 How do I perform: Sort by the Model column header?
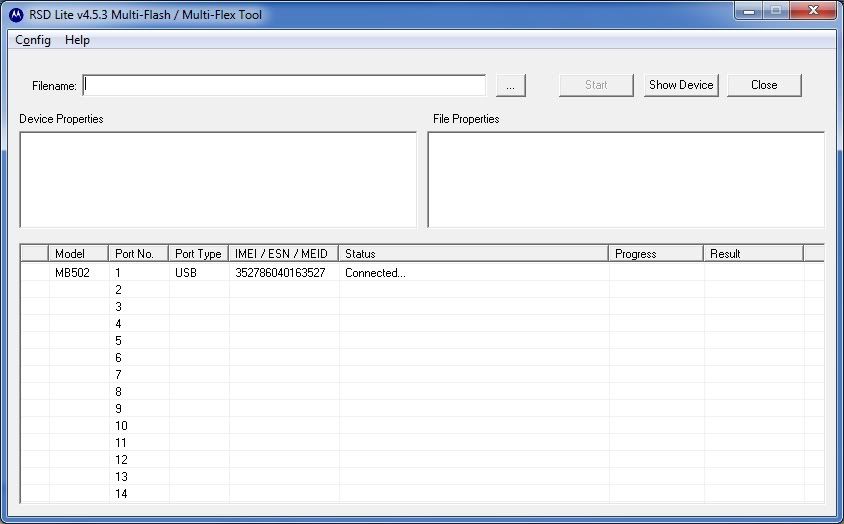click(79, 253)
